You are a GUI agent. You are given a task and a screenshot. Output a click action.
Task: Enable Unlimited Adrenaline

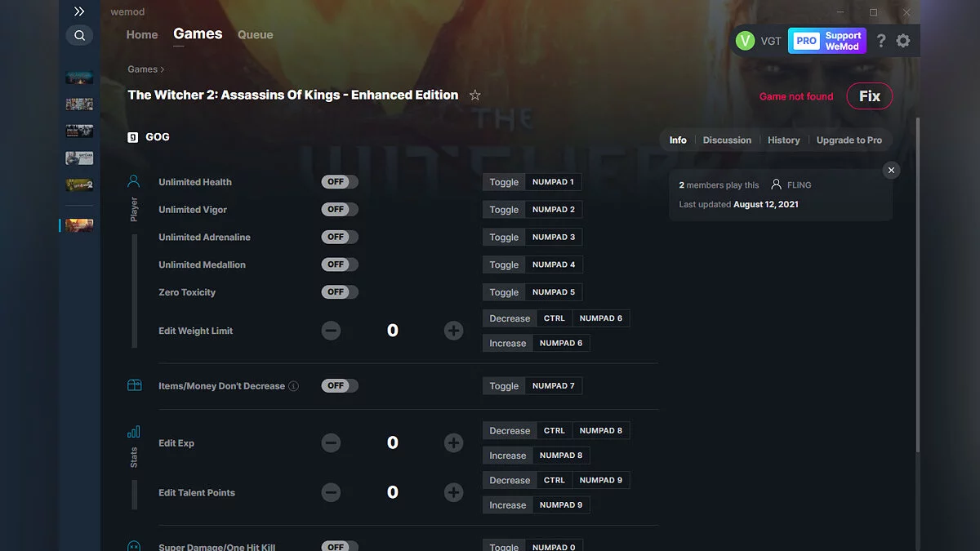tap(340, 237)
